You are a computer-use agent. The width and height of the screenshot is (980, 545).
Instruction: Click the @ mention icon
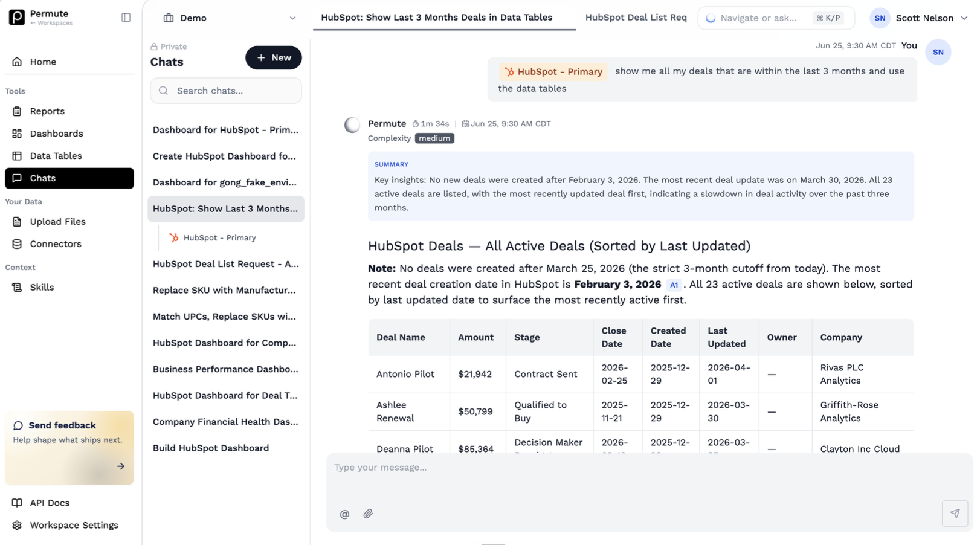click(344, 514)
